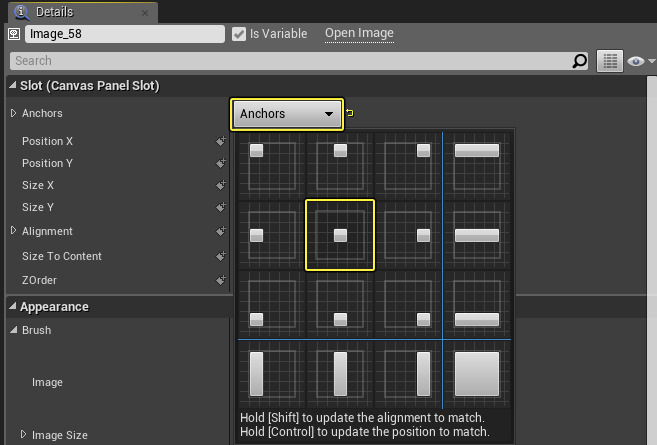Select top-center anchor preset
This screenshot has width=657, height=445.
click(x=340, y=166)
